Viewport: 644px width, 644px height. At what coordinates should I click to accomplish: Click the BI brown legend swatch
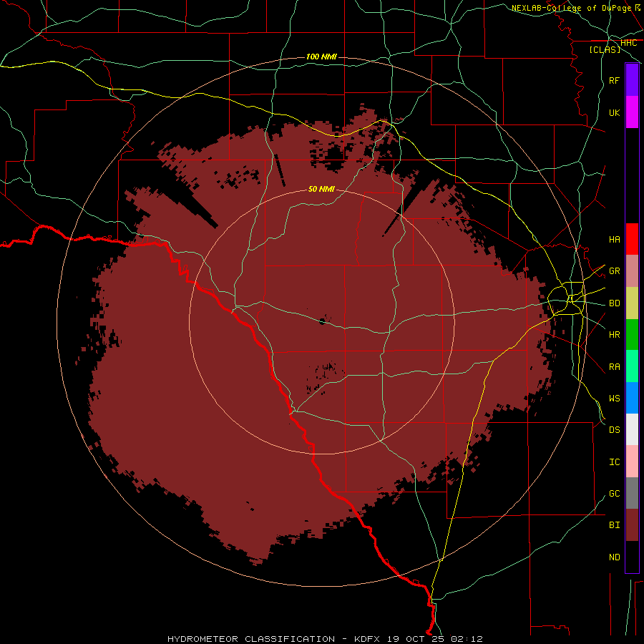point(632,525)
